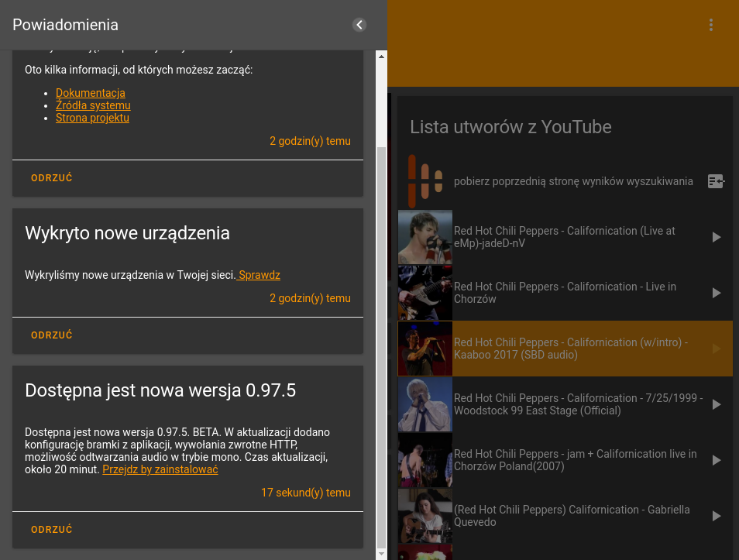Screen dimensions: 739x560
Task: Click the Woodstock 99 East Stage (Official) title
Action: 579,404
